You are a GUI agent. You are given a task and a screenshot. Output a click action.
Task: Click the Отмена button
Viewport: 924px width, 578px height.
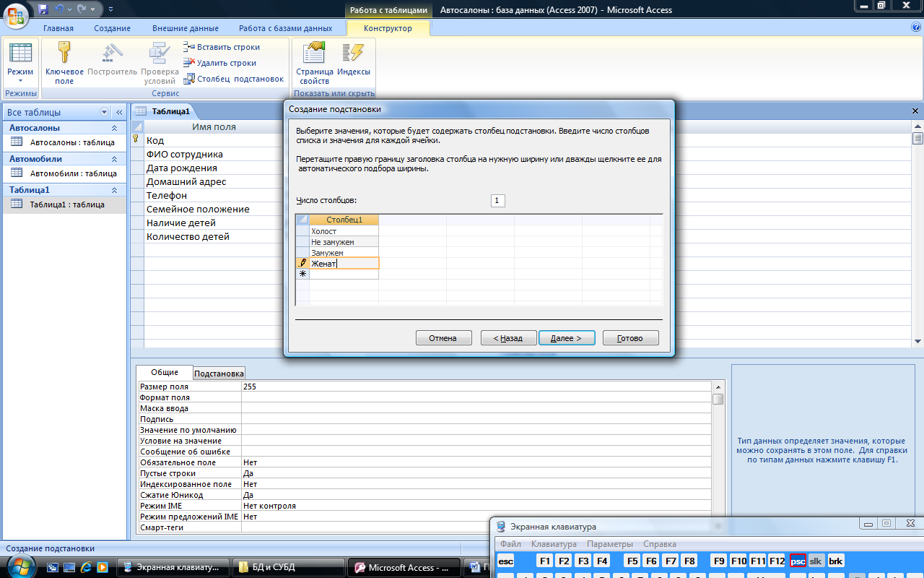tap(443, 338)
